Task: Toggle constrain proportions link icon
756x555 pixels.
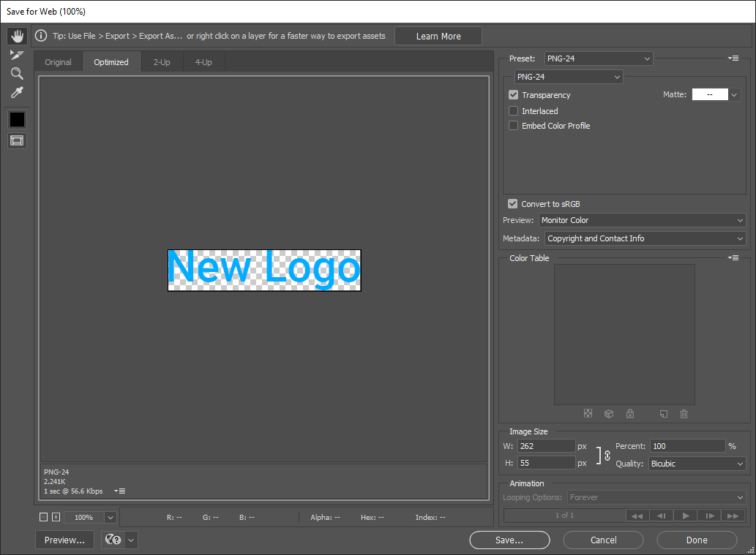Action: coord(607,455)
